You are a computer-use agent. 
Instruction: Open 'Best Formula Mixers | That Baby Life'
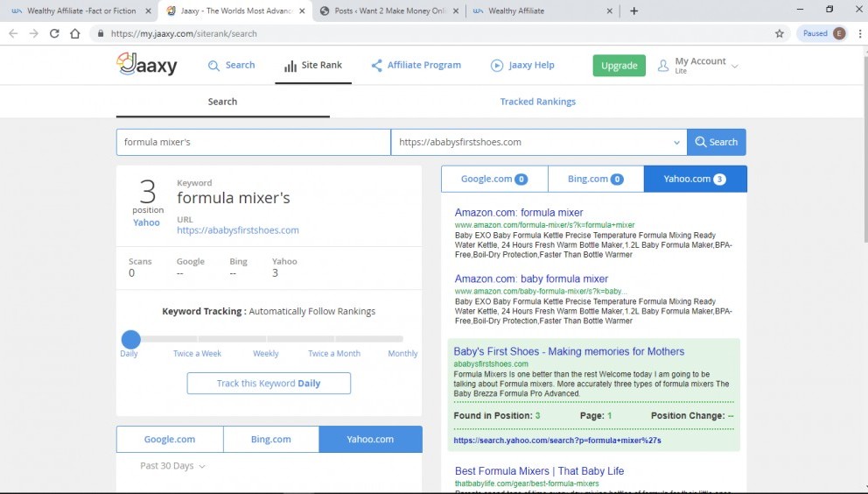click(539, 471)
